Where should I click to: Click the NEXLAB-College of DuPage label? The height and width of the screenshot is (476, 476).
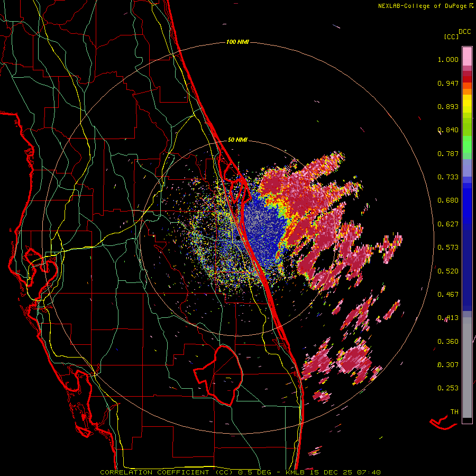[422, 6]
